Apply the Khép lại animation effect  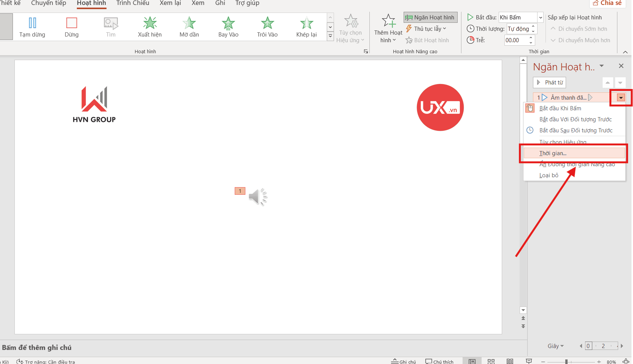[x=306, y=27]
